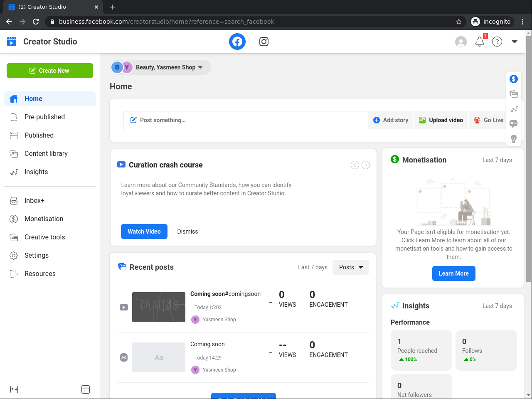Open profile avatar in top bar
This screenshot has width=532, height=399.
[461, 42]
